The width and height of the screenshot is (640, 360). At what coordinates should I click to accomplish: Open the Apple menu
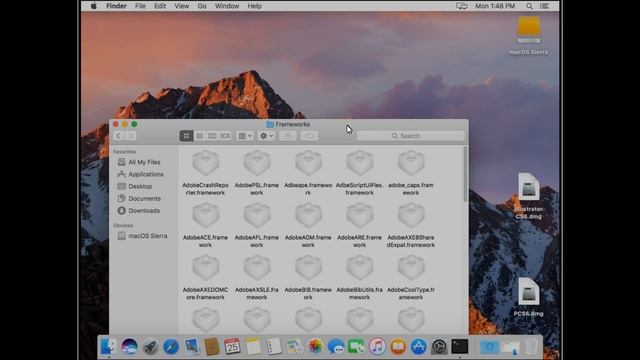pyautogui.click(x=93, y=6)
